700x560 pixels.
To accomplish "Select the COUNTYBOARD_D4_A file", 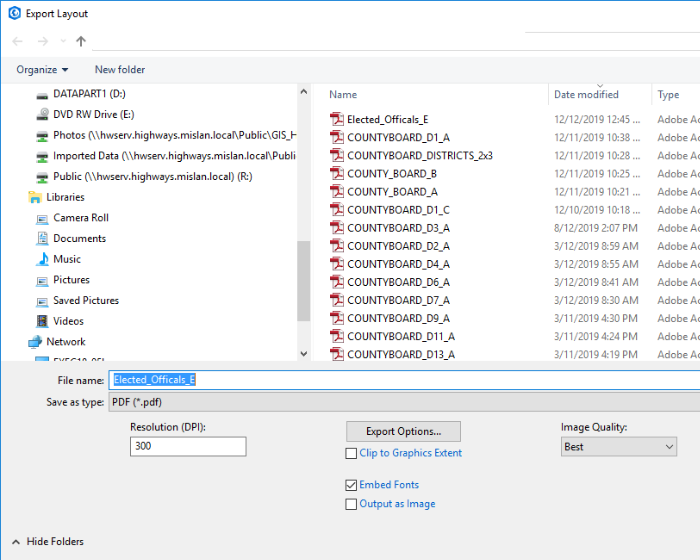I will [398, 264].
